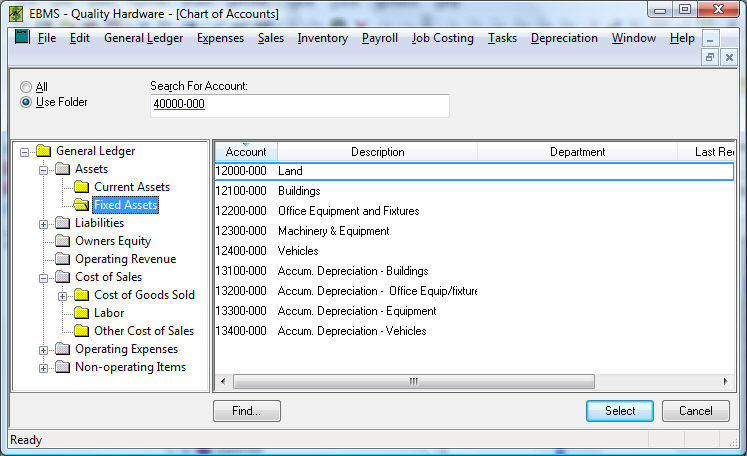Open the Job Costing menu

pyautogui.click(x=442, y=39)
